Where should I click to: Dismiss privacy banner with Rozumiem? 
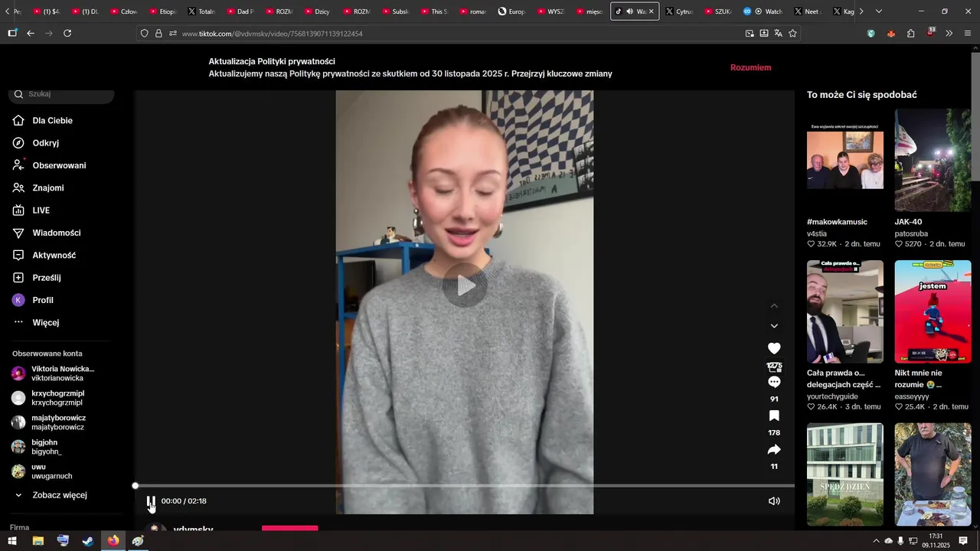pyautogui.click(x=750, y=67)
